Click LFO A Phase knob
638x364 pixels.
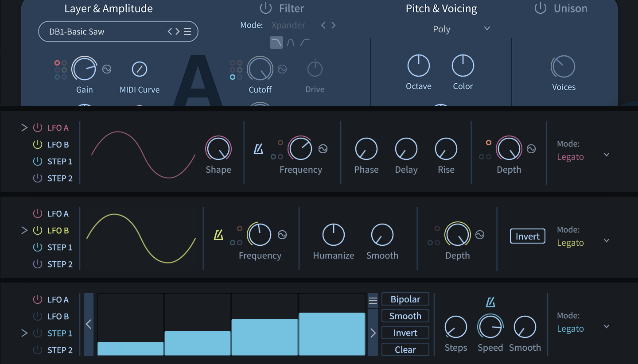(366, 149)
